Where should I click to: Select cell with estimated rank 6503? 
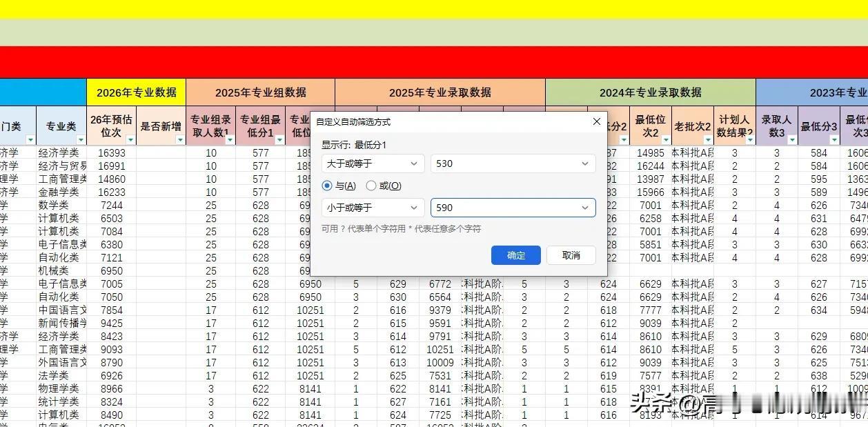click(x=112, y=219)
